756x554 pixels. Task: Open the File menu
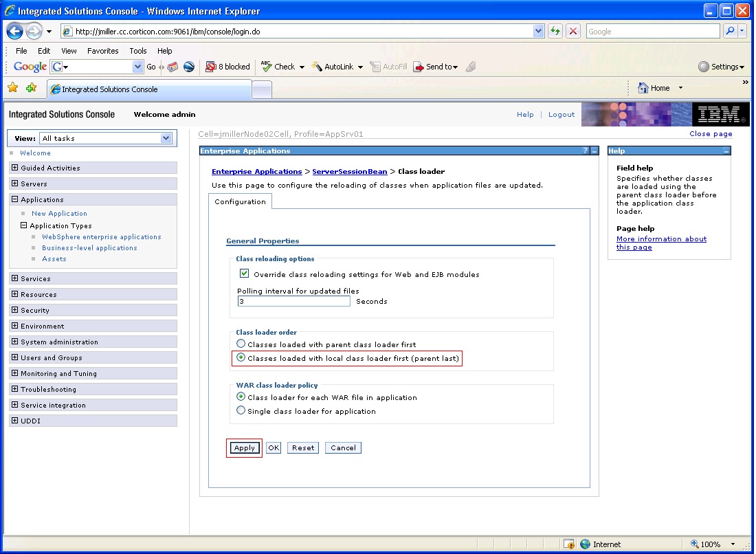coord(21,51)
